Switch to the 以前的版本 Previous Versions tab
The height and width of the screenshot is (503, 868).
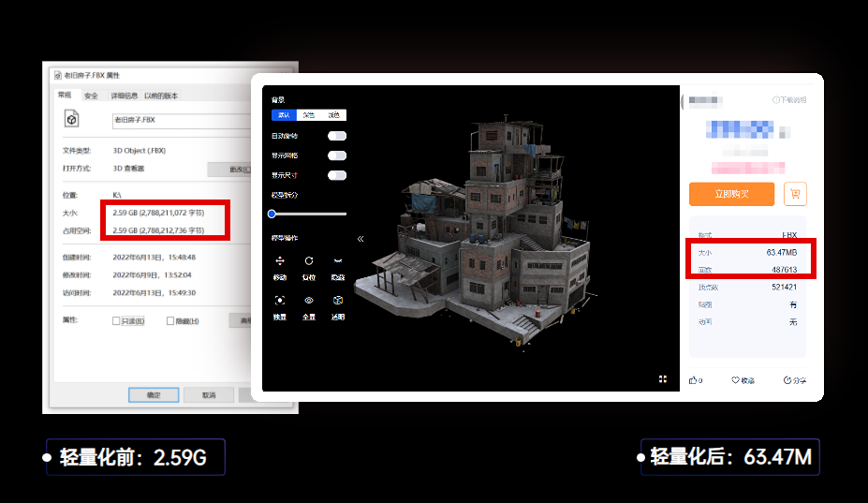pos(161,96)
